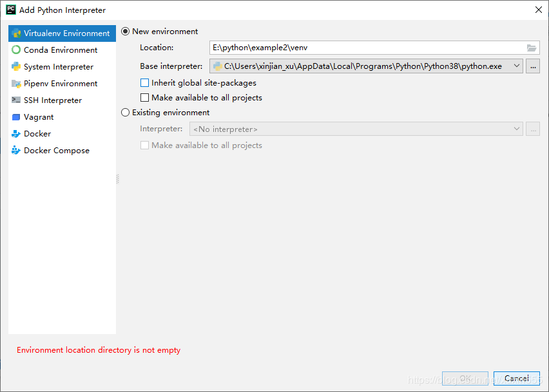Click the Docker whale icon
549x392 pixels.
[x=16, y=134]
